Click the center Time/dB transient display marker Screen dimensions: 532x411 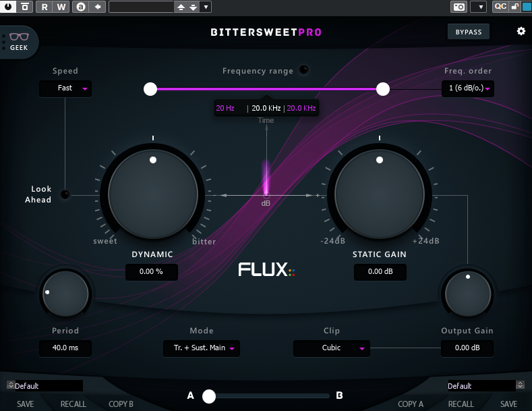click(x=267, y=195)
